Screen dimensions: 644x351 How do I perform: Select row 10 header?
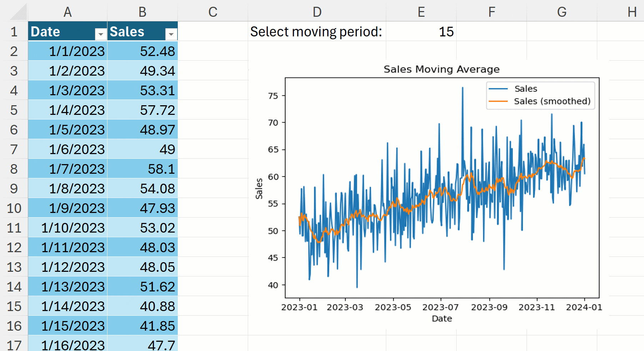pos(14,208)
